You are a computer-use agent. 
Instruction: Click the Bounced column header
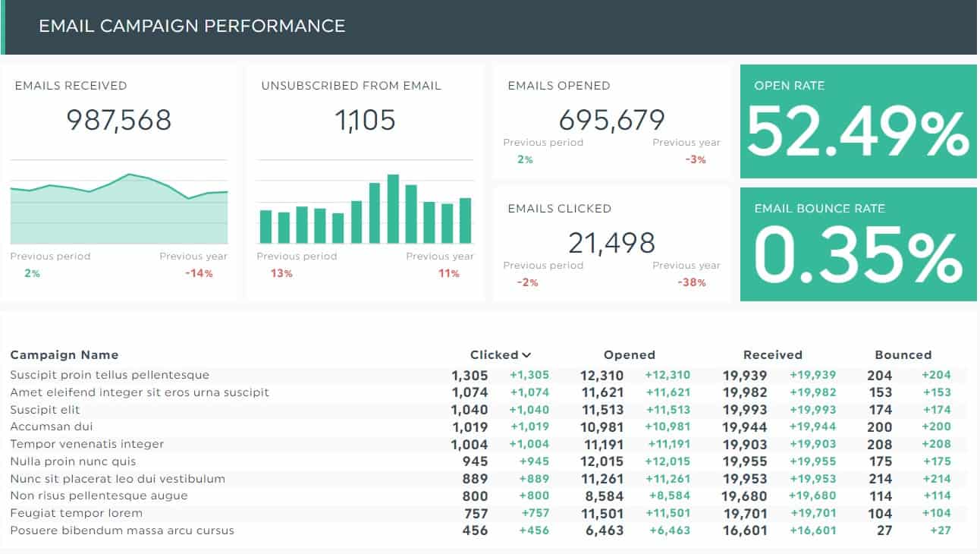point(903,354)
